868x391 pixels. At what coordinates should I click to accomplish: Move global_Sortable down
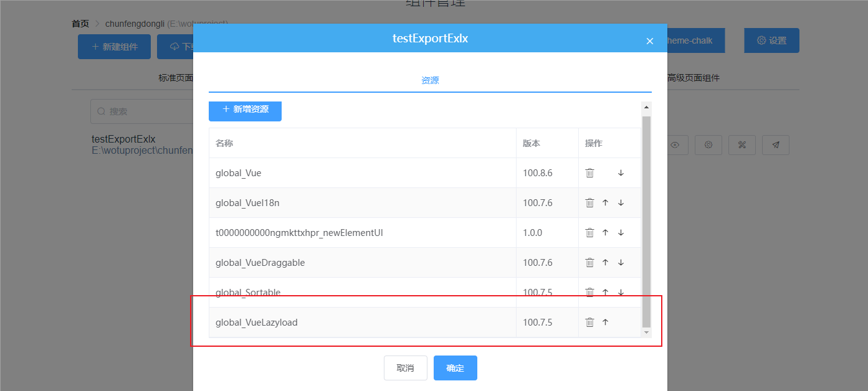621,293
